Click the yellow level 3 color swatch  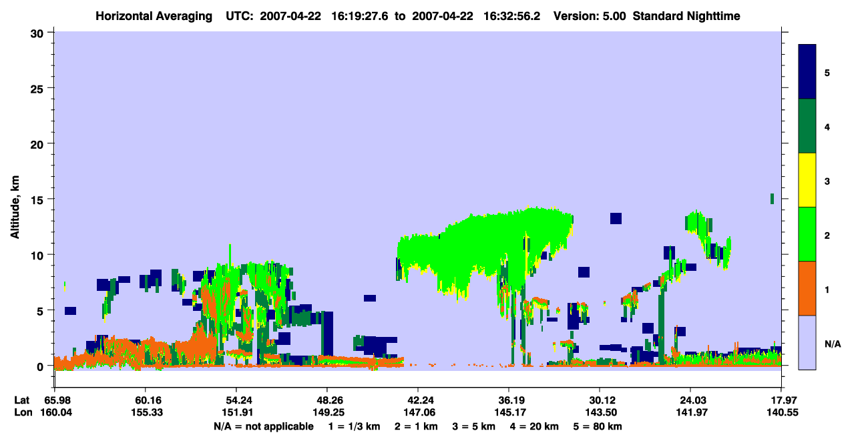tap(807, 180)
